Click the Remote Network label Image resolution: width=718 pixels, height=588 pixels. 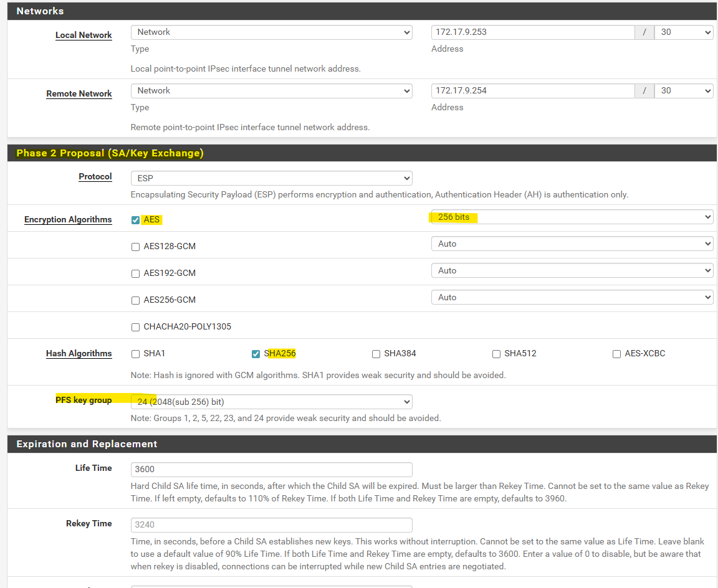pyautogui.click(x=79, y=94)
